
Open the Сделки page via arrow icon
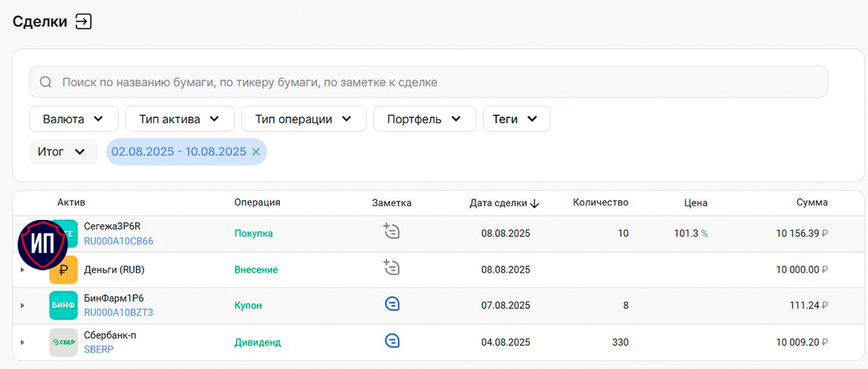(x=84, y=22)
